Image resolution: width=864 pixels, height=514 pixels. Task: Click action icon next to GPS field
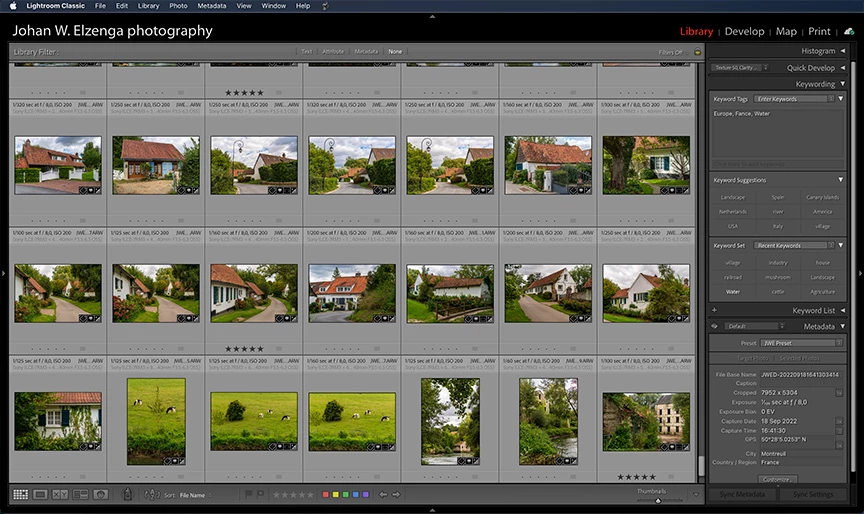tap(839, 445)
